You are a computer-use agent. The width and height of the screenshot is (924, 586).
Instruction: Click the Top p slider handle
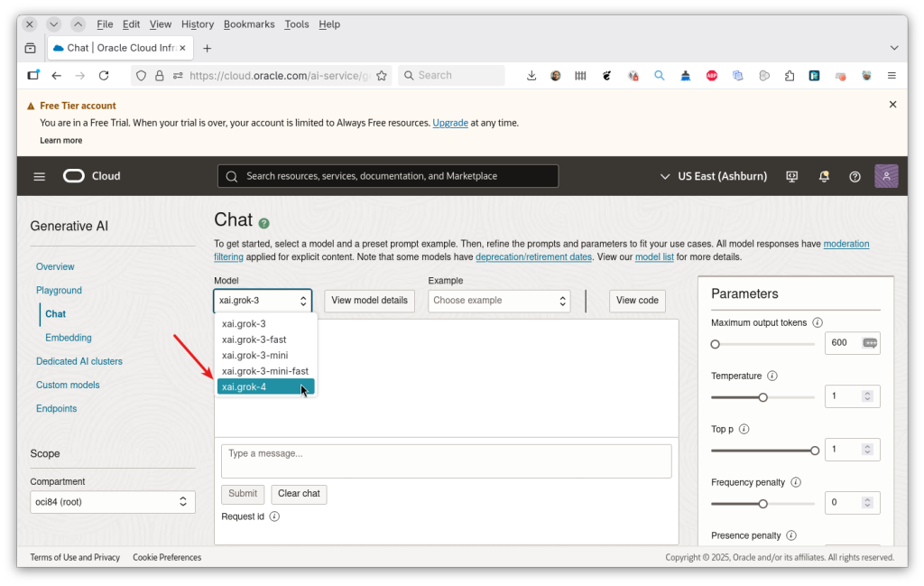[815, 451]
